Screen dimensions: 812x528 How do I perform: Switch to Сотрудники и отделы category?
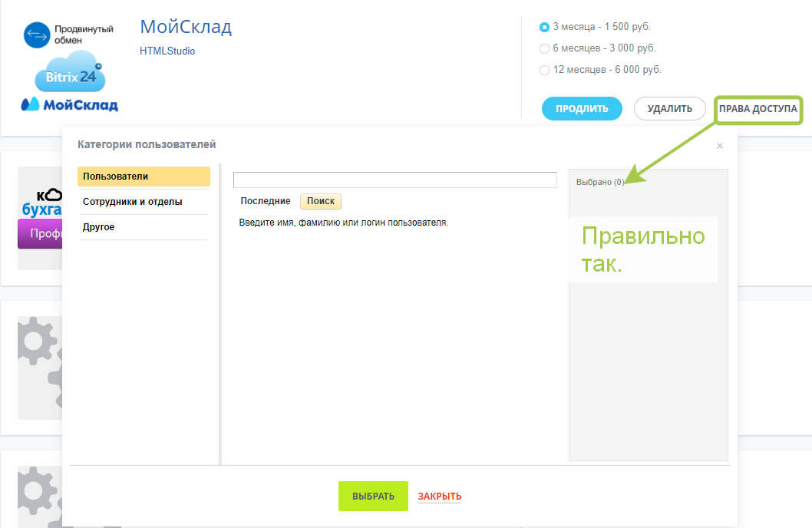(x=144, y=202)
